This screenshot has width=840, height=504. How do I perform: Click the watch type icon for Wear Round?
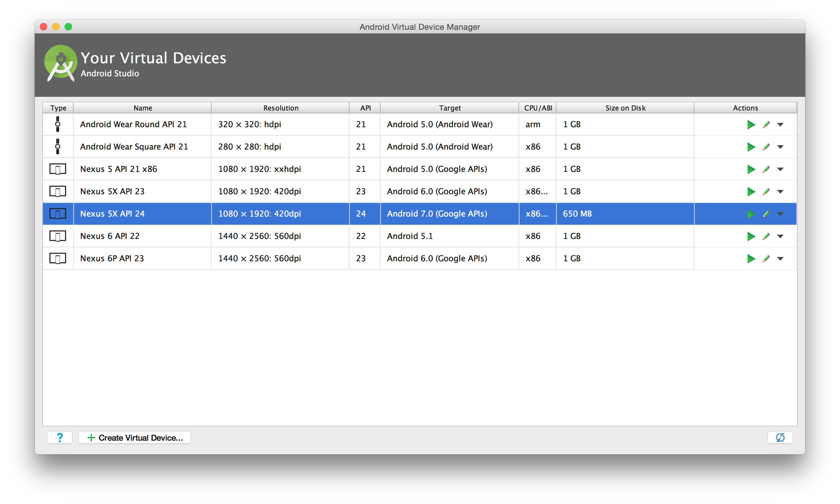[58, 124]
